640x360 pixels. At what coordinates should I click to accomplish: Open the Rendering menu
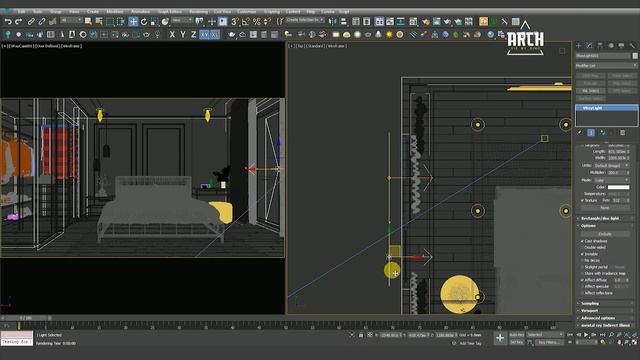coord(198,11)
